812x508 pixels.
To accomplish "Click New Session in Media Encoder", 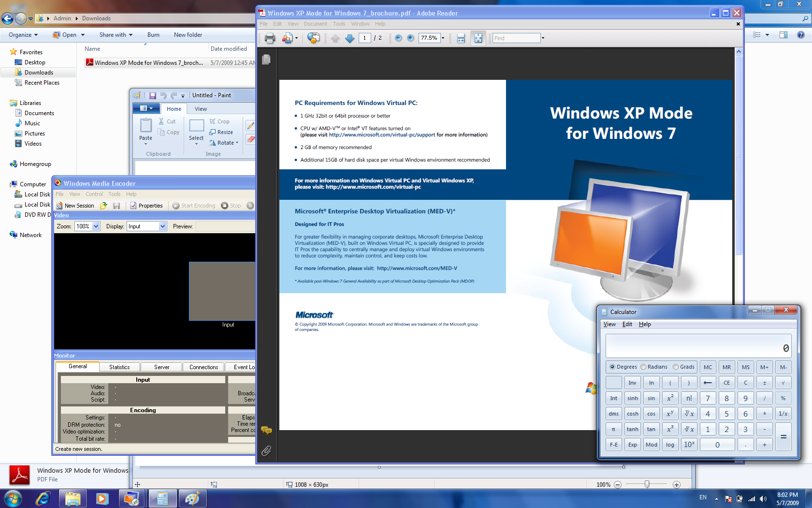I will tap(75, 206).
